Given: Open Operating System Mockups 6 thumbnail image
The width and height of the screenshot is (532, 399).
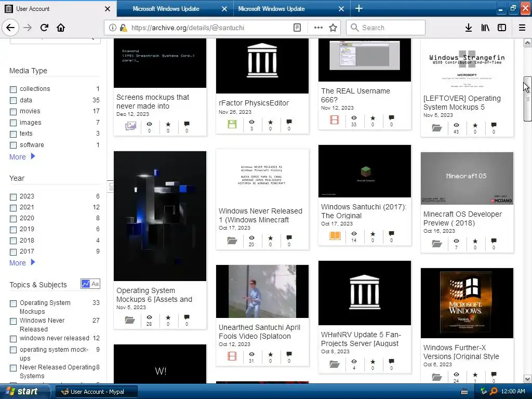Looking at the screenshot, I should [x=160, y=216].
